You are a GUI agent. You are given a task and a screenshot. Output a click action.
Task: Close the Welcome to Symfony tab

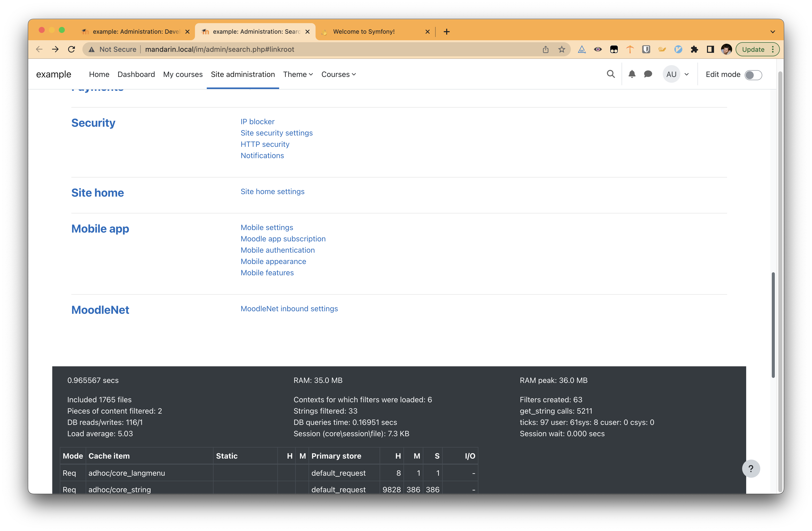428,32
